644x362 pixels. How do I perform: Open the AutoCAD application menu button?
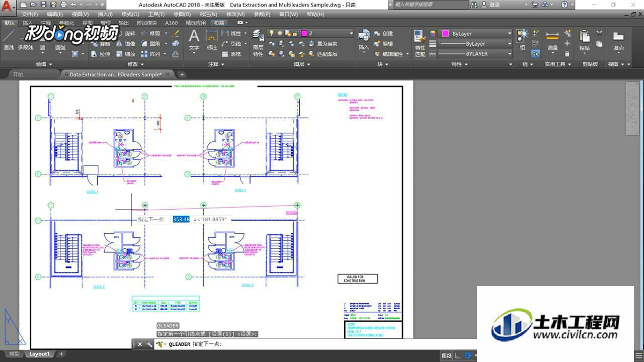7,7
